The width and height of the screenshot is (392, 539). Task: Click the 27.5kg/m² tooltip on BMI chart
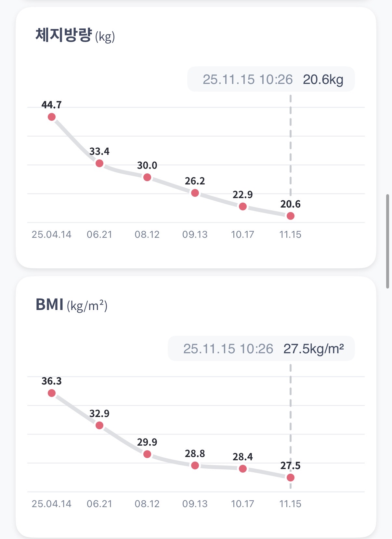261,349
